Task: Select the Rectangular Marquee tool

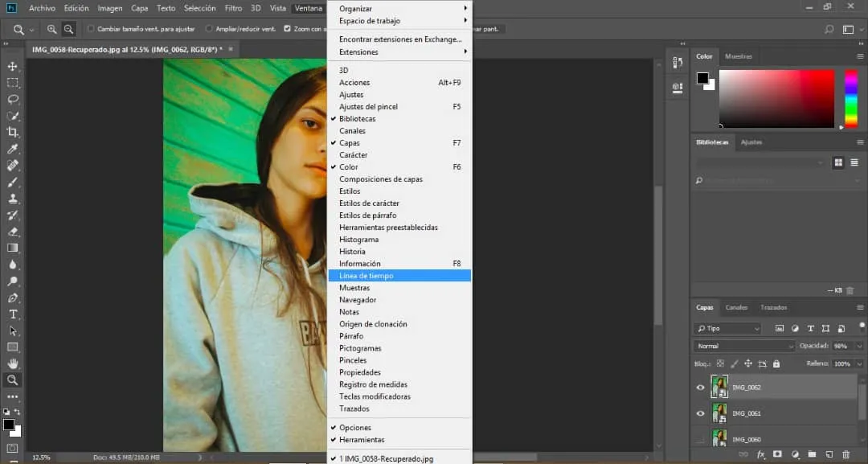Action: coord(12,83)
